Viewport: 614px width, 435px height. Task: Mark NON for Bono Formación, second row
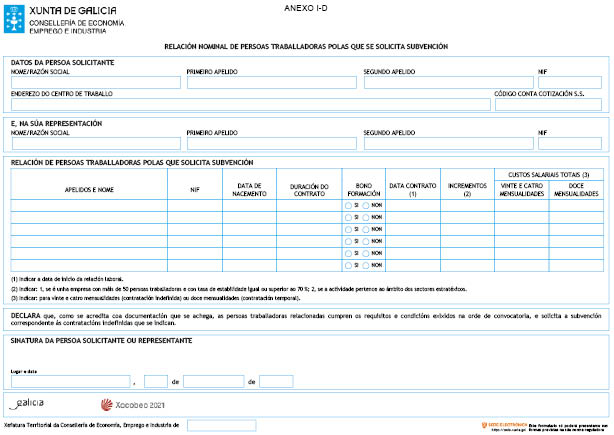pos(366,217)
